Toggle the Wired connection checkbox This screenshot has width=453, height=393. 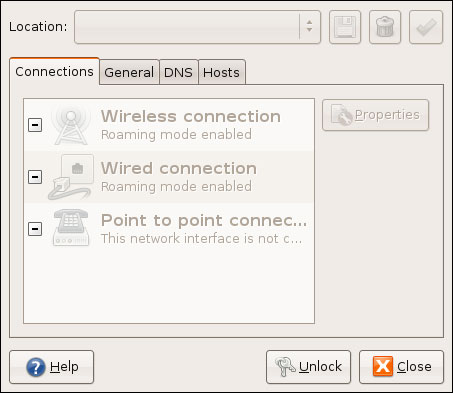(35, 177)
